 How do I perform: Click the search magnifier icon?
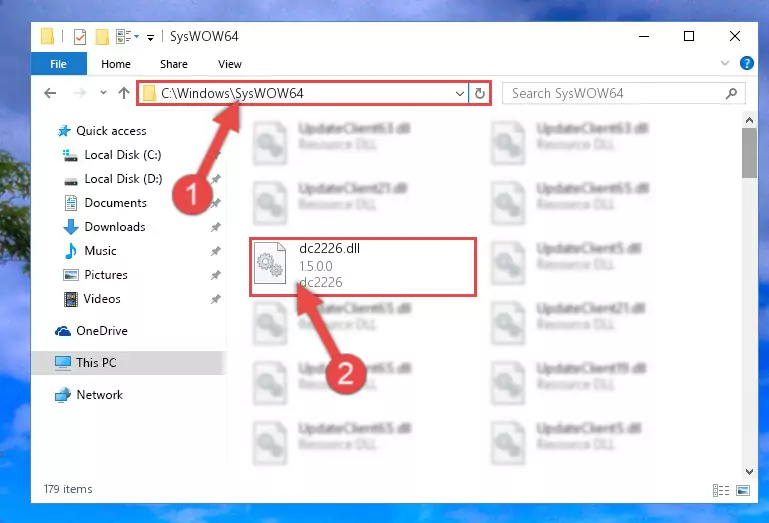(731, 93)
